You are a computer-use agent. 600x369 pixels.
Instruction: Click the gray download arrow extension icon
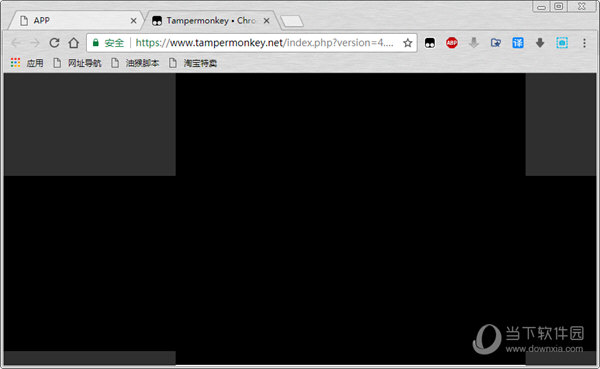pyautogui.click(x=474, y=42)
